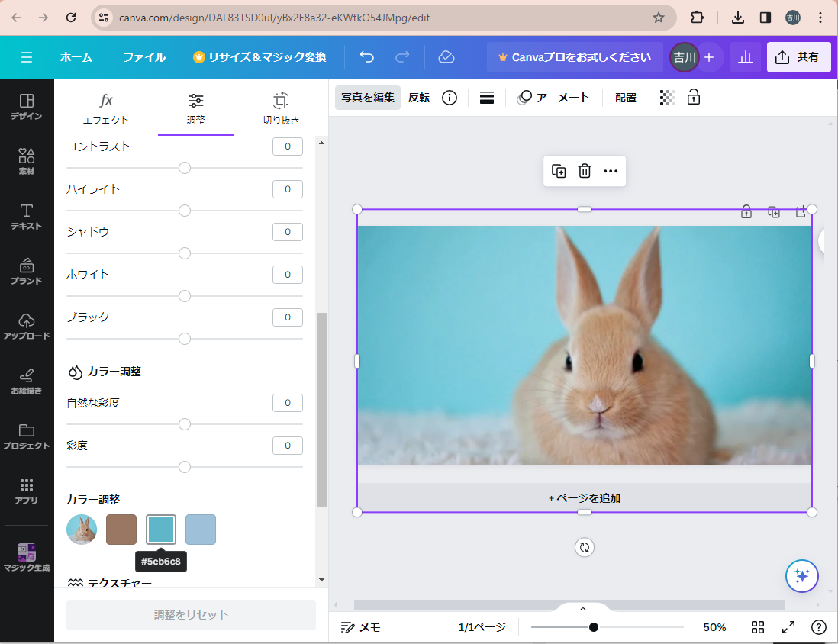Click ページを追加 to add page
838x644 pixels.
[585, 498]
